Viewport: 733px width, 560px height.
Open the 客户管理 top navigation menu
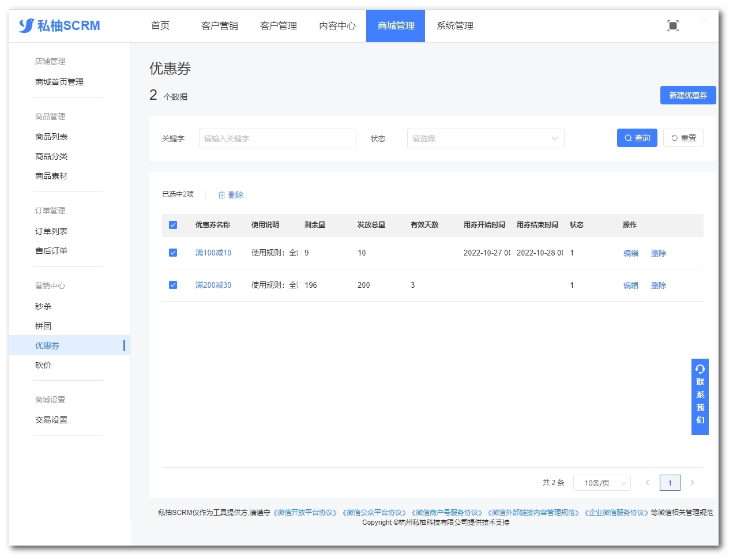[x=278, y=26]
